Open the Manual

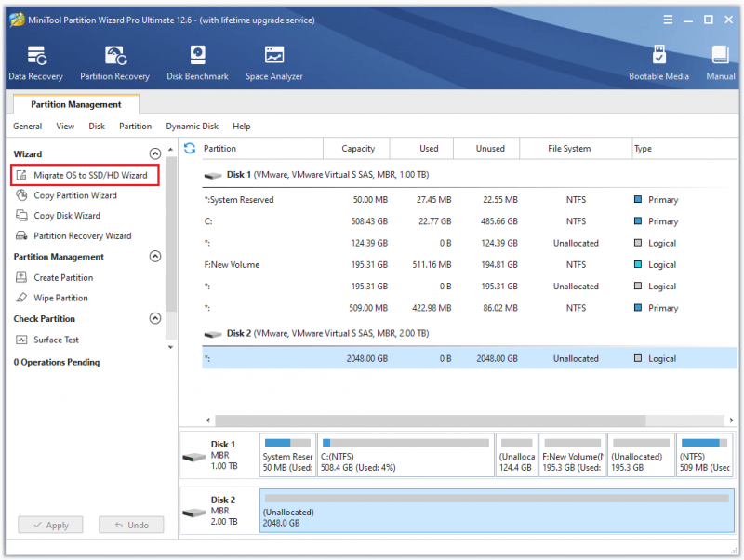[x=720, y=63]
